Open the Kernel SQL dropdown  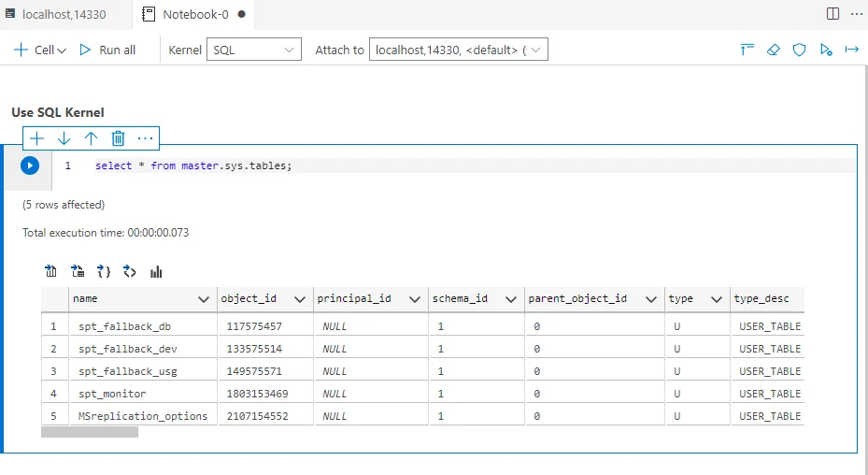pos(253,50)
